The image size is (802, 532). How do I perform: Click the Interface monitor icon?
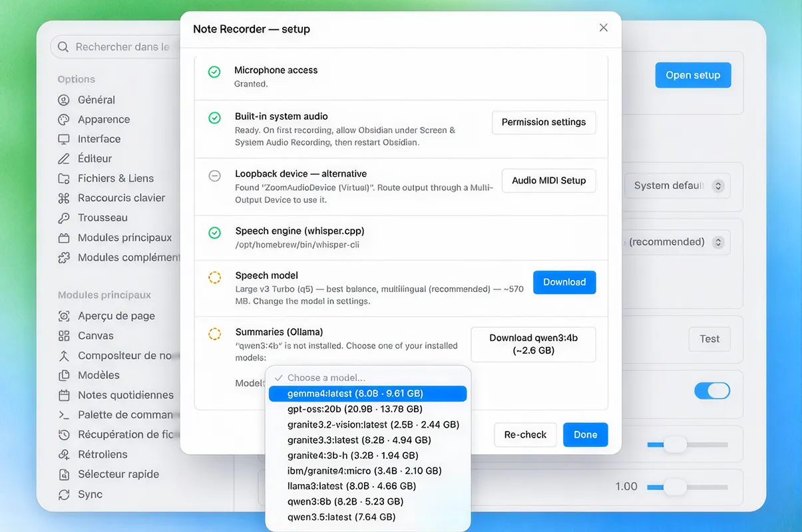[x=64, y=139]
